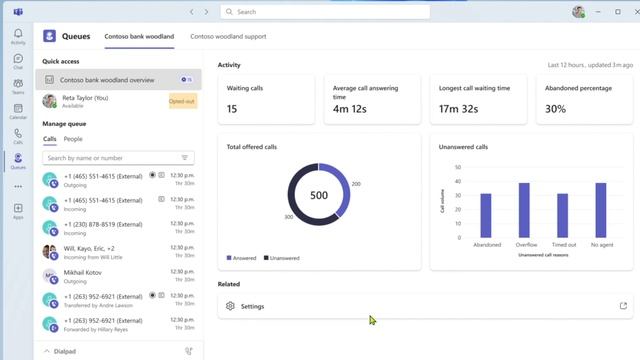Viewport: 640px width, 360px height.
Task: Open the +1 (230) 878-8519 incoming call
Action: (118, 228)
